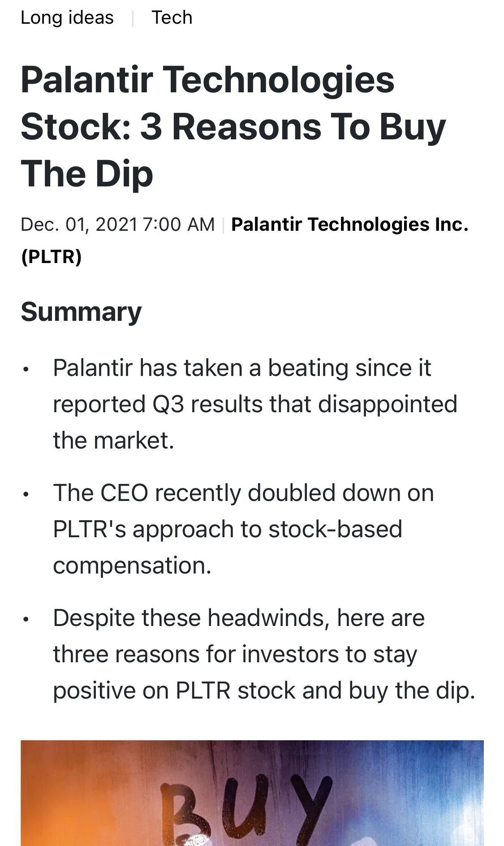The height and width of the screenshot is (846, 504).
Task: Tap the (PLTR) ticker symbol
Action: (x=52, y=257)
